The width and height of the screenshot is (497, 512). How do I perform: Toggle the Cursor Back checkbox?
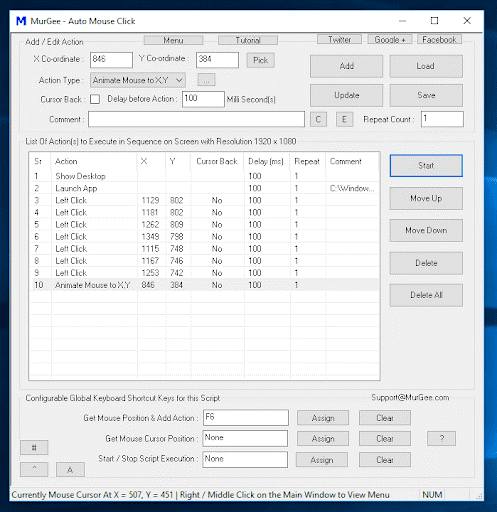(x=95, y=99)
